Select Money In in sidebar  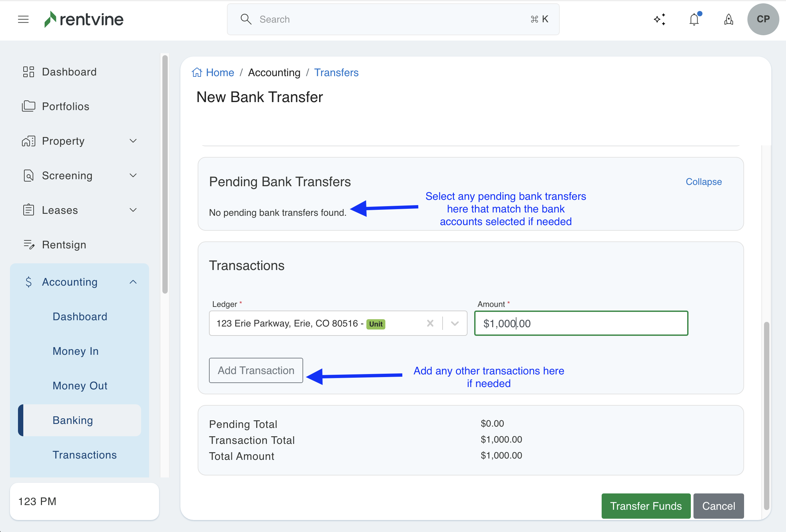pyautogui.click(x=76, y=351)
